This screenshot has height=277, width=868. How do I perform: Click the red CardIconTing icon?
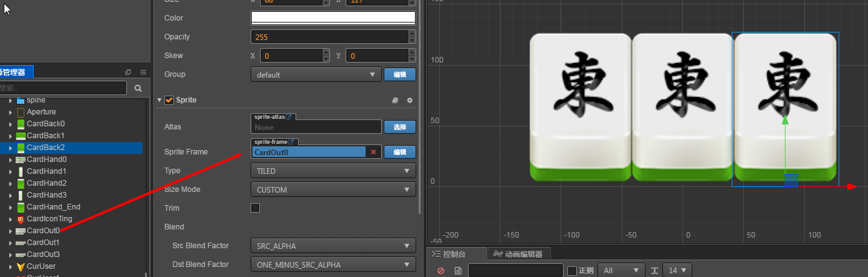[x=21, y=219]
